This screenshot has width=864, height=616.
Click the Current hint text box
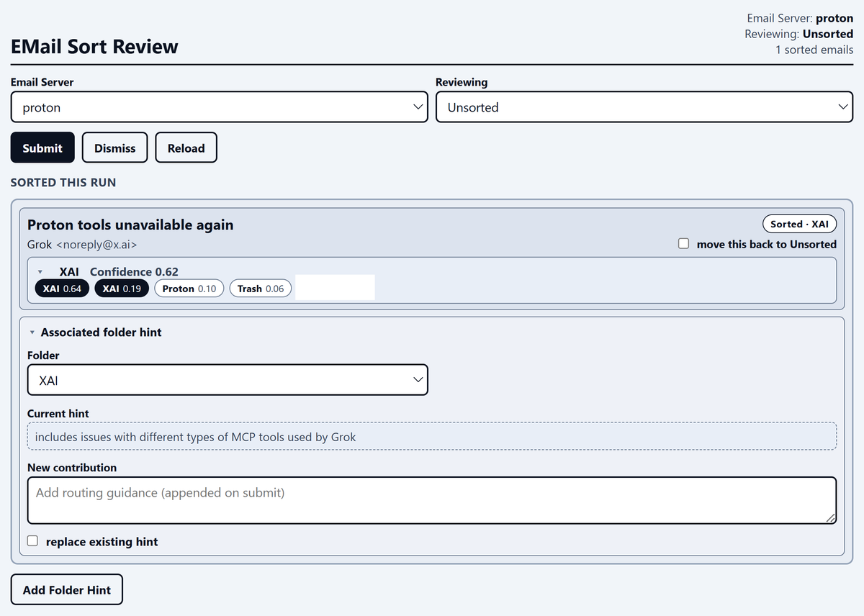point(432,436)
